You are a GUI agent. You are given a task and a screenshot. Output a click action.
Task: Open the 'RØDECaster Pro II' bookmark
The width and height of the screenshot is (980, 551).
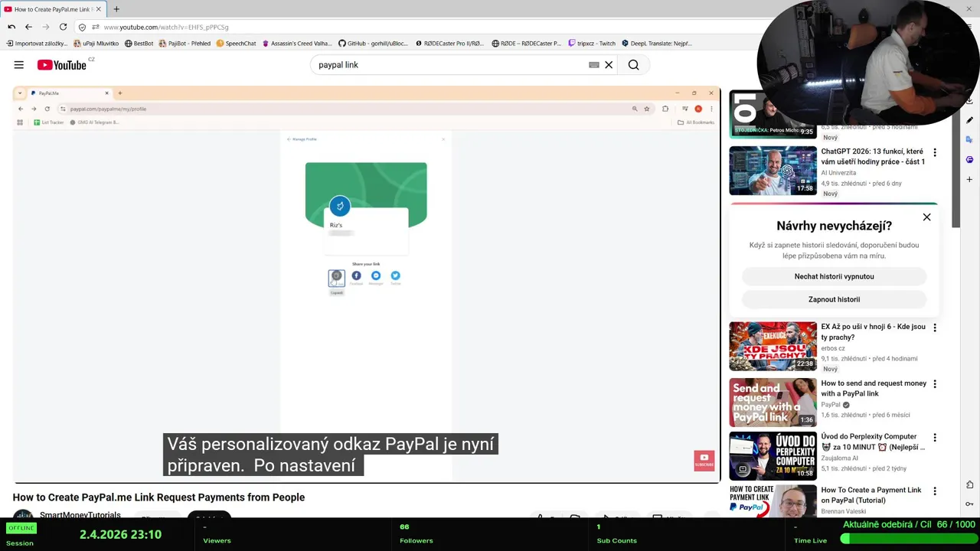point(449,44)
